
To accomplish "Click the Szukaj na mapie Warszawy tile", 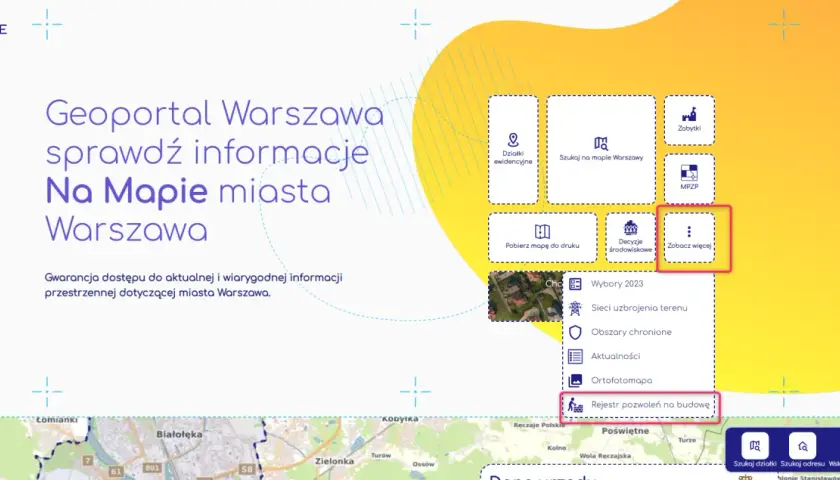I will coord(601,149).
